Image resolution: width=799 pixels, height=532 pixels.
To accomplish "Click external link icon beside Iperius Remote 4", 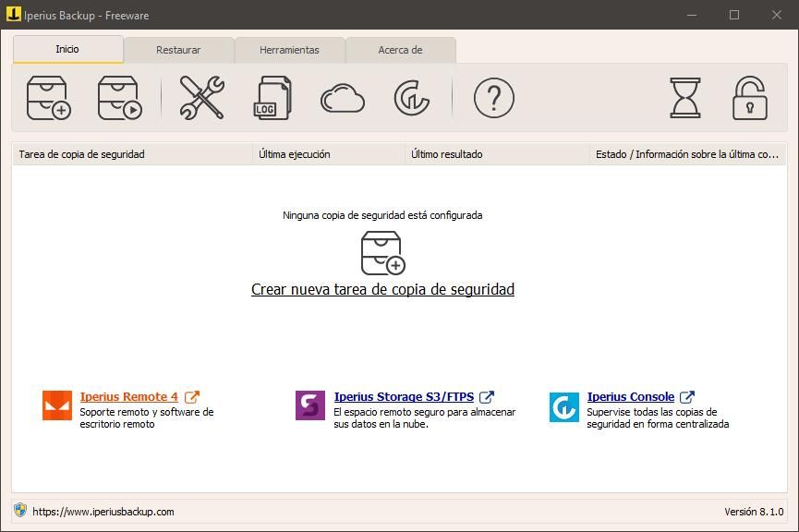I will pyautogui.click(x=191, y=397).
